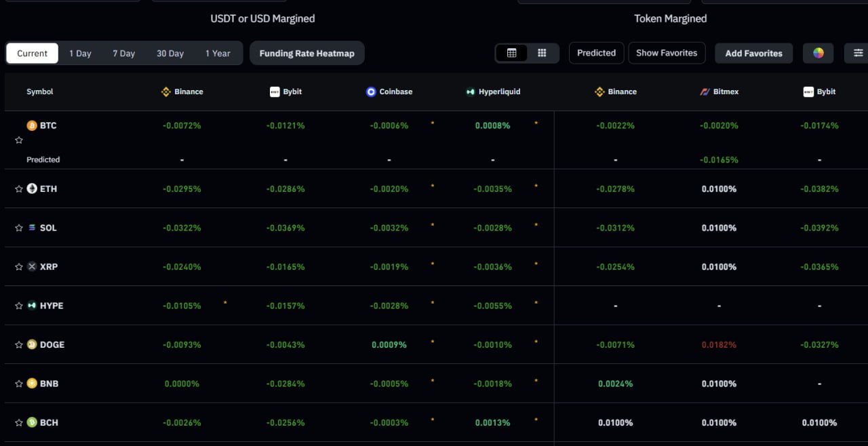Viewport: 868px width, 446px height.
Task: Star the DOGE row
Action: tap(19, 344)
